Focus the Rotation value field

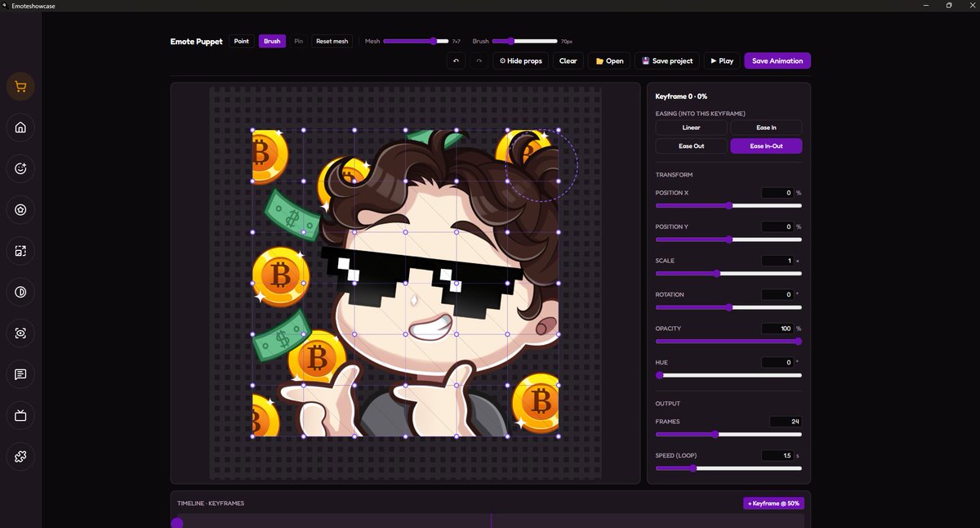(777, 294)
